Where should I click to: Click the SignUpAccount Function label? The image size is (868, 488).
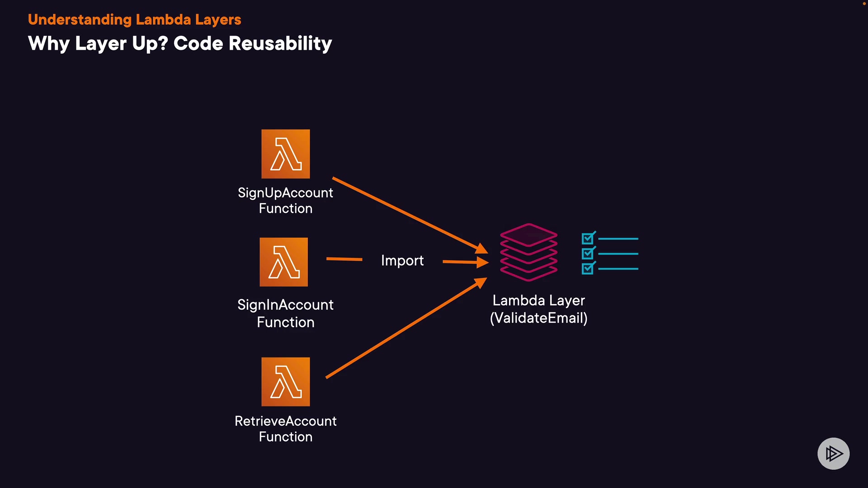(x=285, y=200)
